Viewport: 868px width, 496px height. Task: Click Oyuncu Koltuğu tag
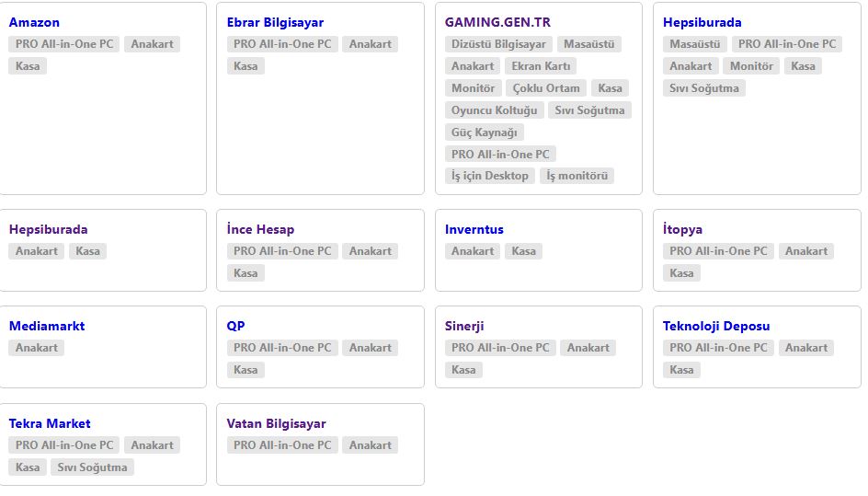(495, 110)
